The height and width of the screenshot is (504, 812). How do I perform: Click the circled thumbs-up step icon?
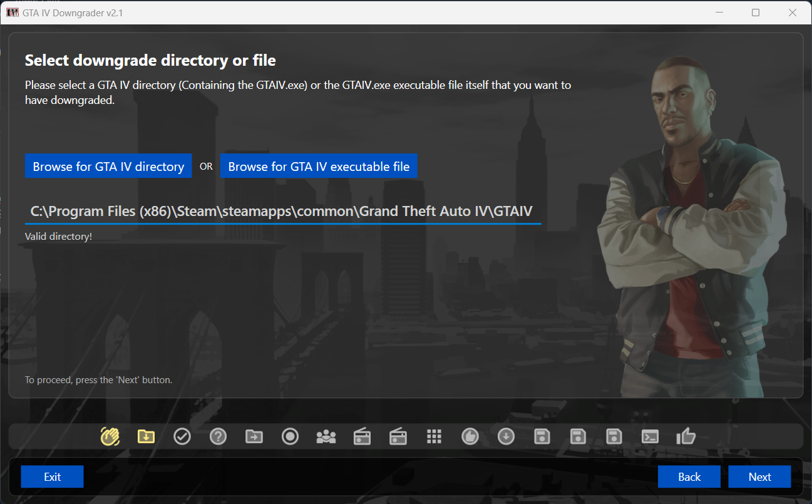(470, 436)
